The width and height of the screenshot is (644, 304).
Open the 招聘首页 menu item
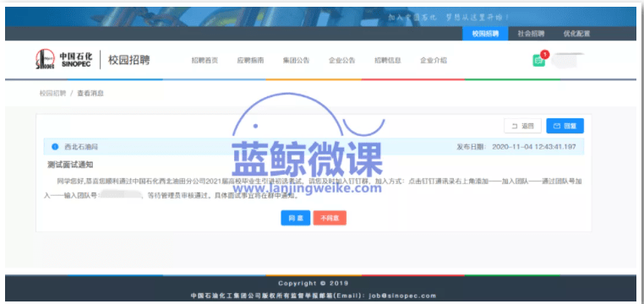(x=205, y=60)
